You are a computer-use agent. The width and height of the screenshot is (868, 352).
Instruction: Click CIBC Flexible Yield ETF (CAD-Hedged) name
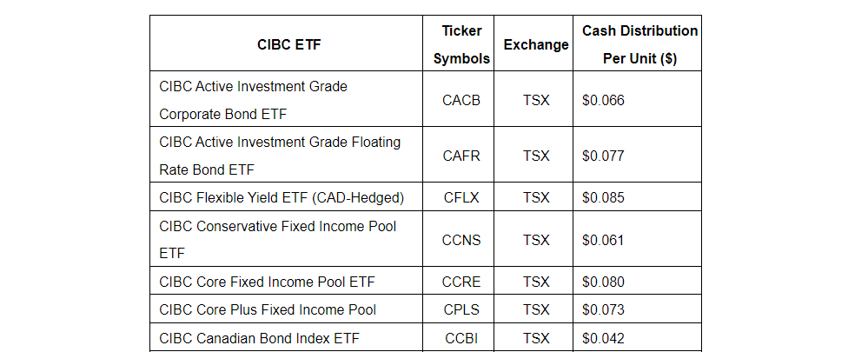pyautogui.click(x=282, y=197)
